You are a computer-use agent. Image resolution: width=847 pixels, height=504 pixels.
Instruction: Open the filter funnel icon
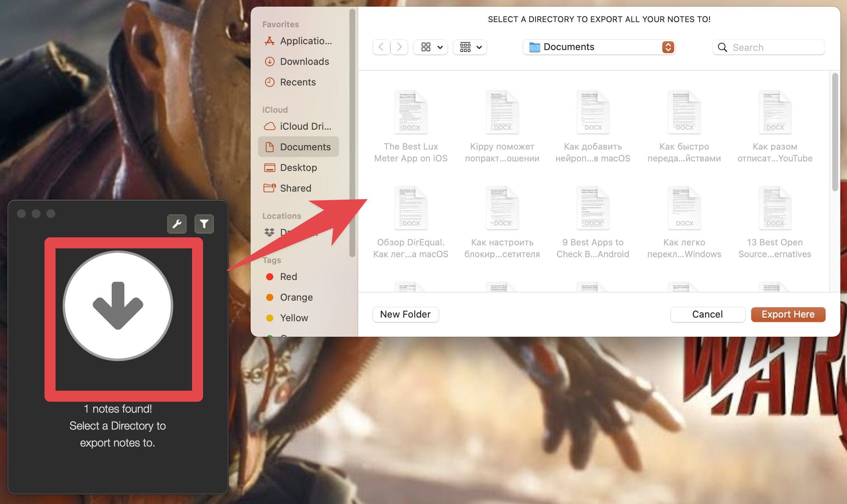tap(204, 224)
